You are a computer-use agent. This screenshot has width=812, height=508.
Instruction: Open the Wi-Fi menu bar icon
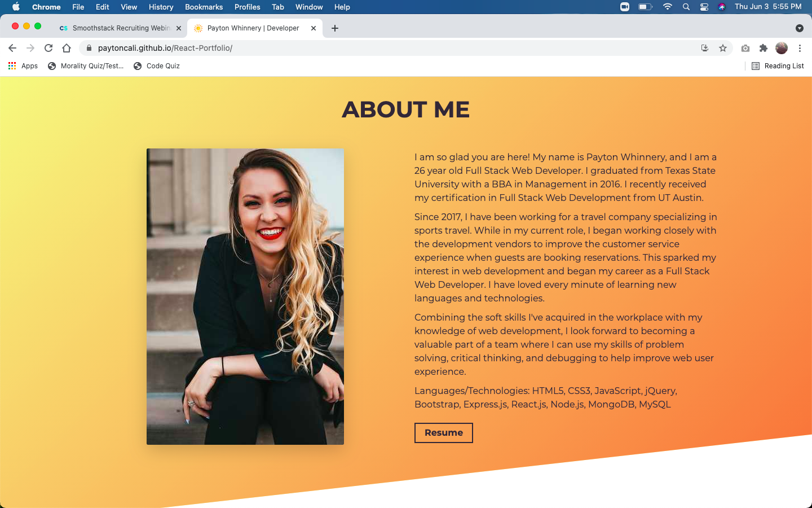(x=668, y=7)
